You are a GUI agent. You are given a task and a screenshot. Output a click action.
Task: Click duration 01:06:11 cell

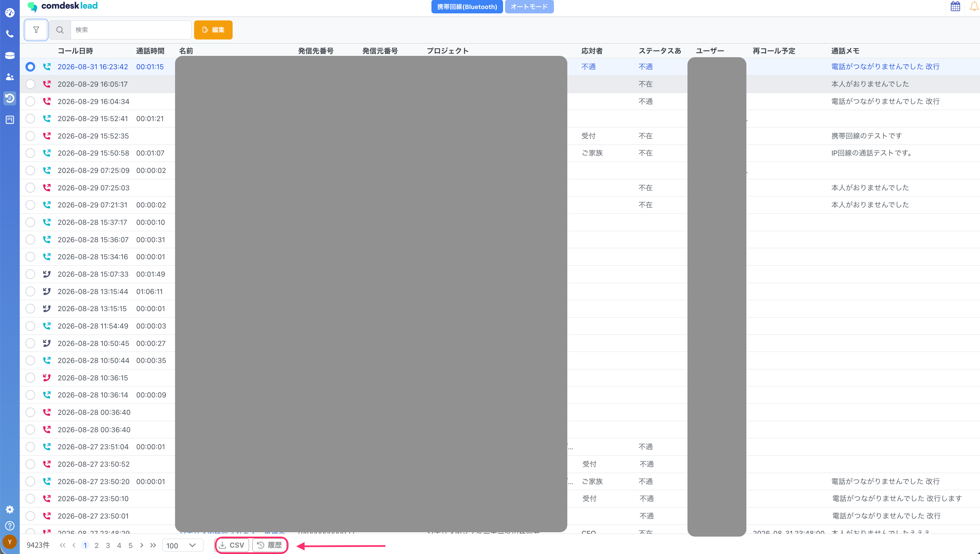pyautogui.click(x=150, y=291)
